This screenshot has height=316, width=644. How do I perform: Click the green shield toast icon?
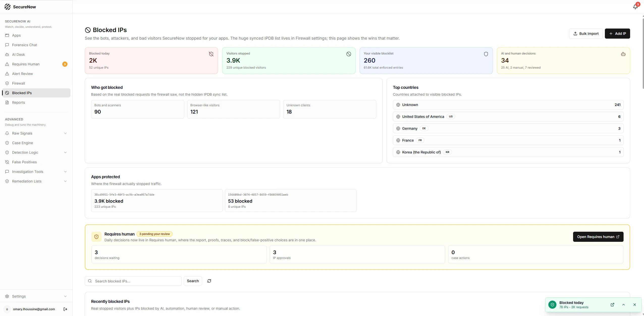(552, 305)
